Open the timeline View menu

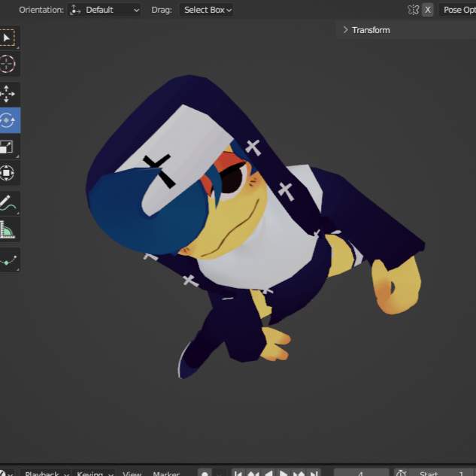[132, 473]
